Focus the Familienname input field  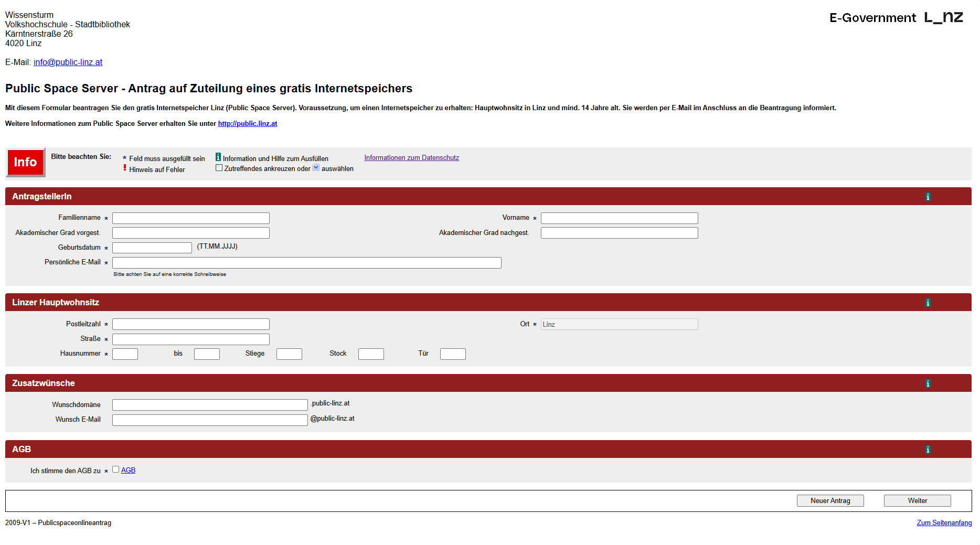click(191, 218)
